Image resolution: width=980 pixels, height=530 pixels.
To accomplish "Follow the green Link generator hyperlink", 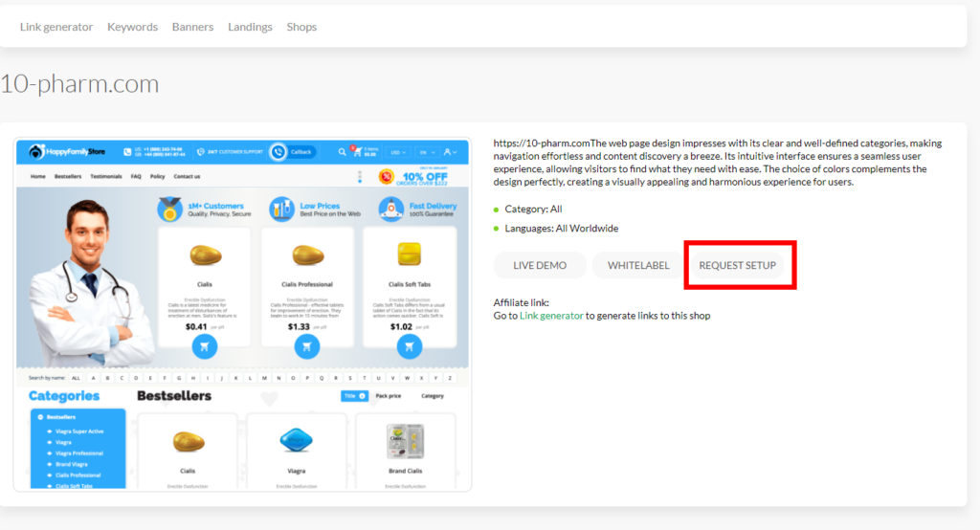I will pos(551,316).
